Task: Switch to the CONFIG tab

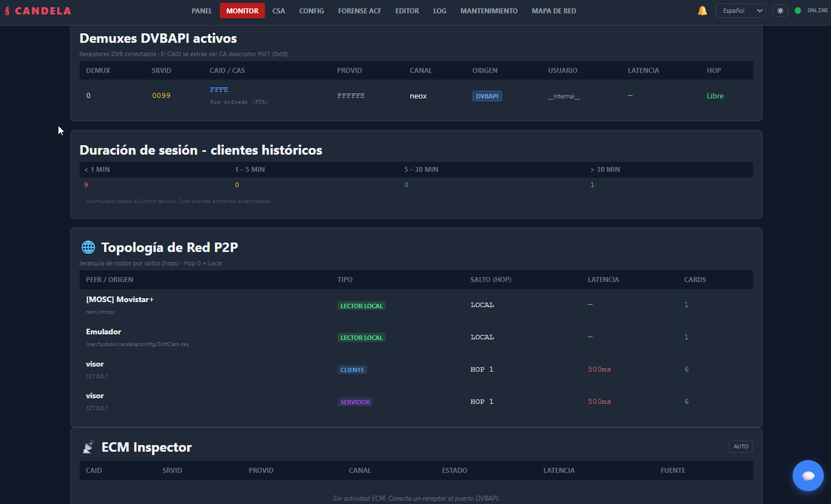Action: click(x=312, y=11)
